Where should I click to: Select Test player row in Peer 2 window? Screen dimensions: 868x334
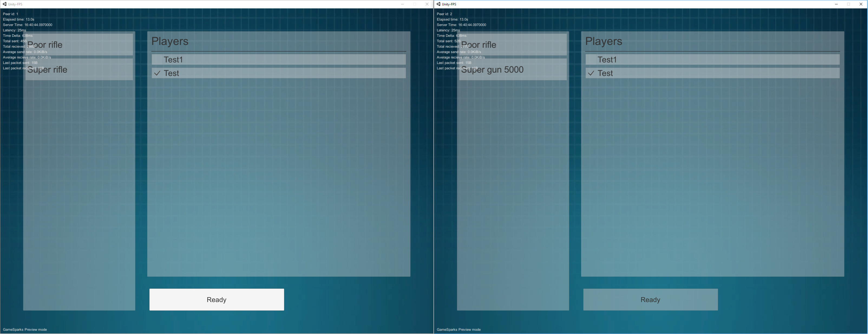[x=712, y=73]
